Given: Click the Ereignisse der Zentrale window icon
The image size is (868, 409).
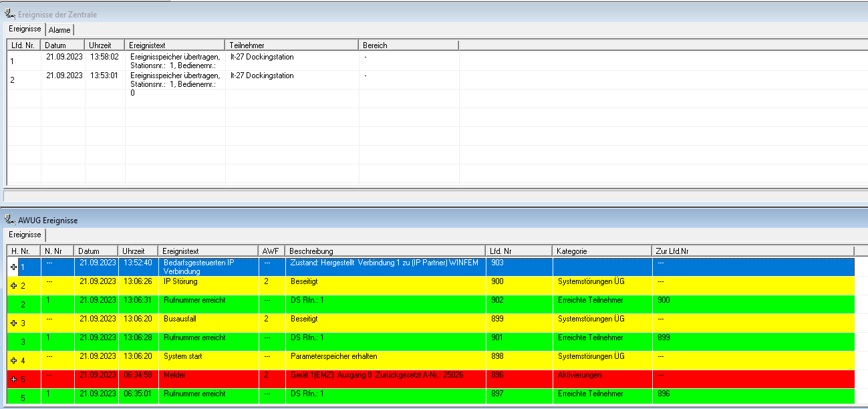Looking at the screenshot, I should point(10,15).
